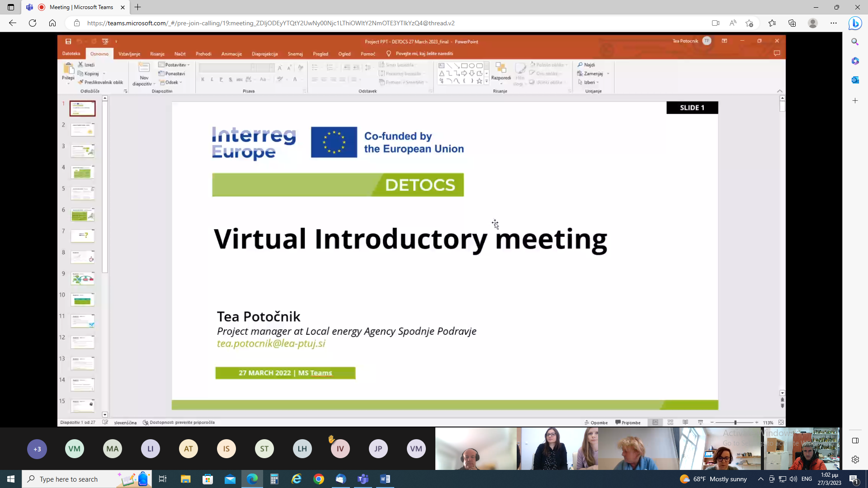The width and height of the screenshot is (868, 488).
Task: Open Google Chrome from the Windows taskbar
Action: [319, 479]
